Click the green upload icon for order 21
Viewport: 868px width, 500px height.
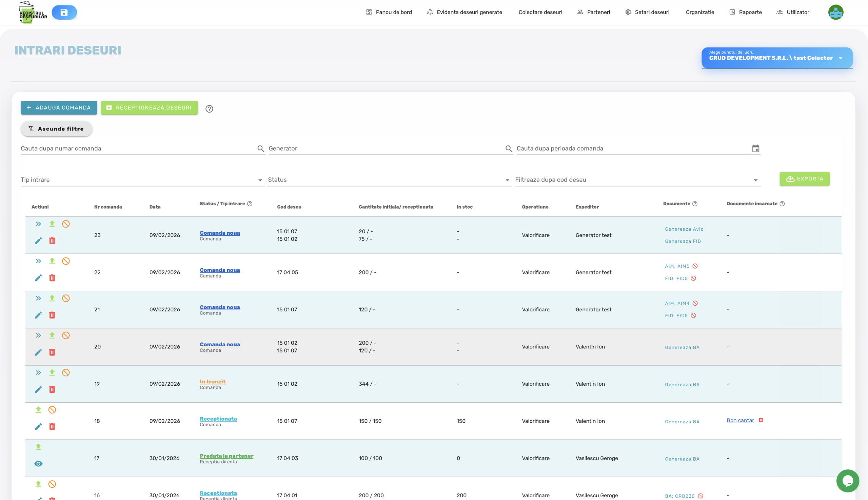coord(52,298)
